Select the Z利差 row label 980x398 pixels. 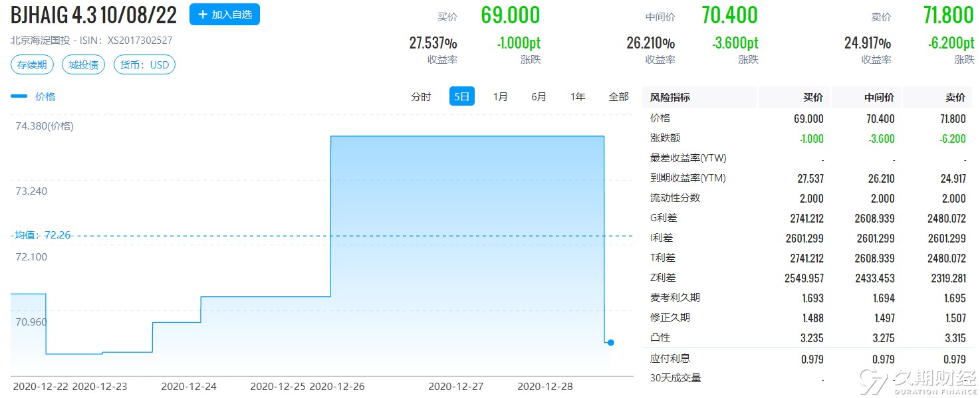663,278
